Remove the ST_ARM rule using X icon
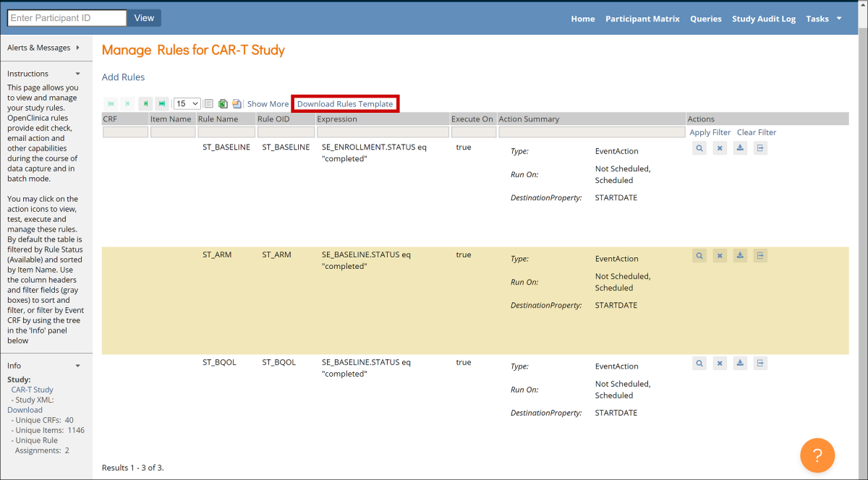This screenshot has width=868, height=480. point(720,256)
